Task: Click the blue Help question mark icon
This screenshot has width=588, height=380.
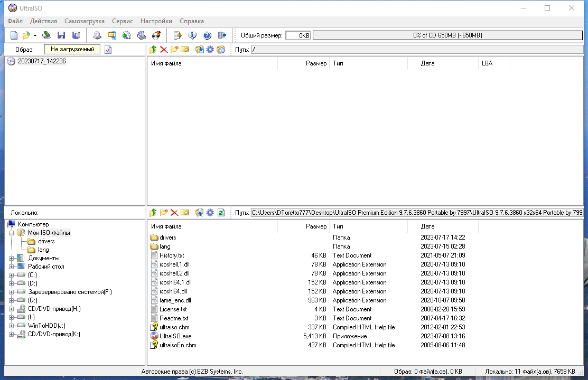Action: (x=207, y=35)
